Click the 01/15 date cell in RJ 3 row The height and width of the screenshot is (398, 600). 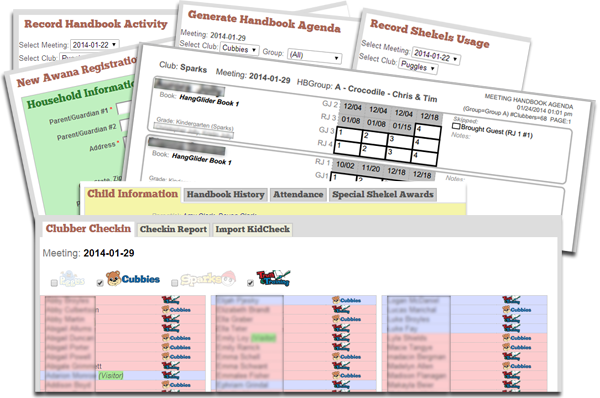(x=401, y=126)
